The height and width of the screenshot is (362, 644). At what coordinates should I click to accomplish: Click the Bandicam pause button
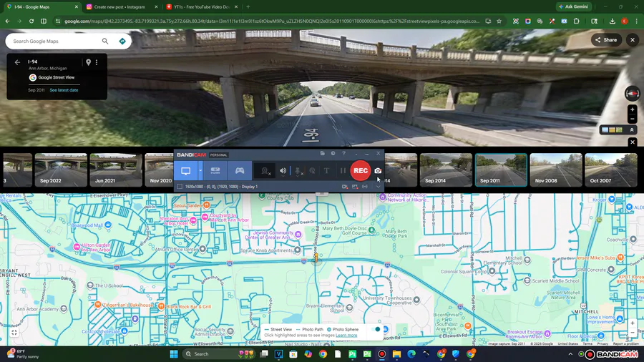pos(343,171)
